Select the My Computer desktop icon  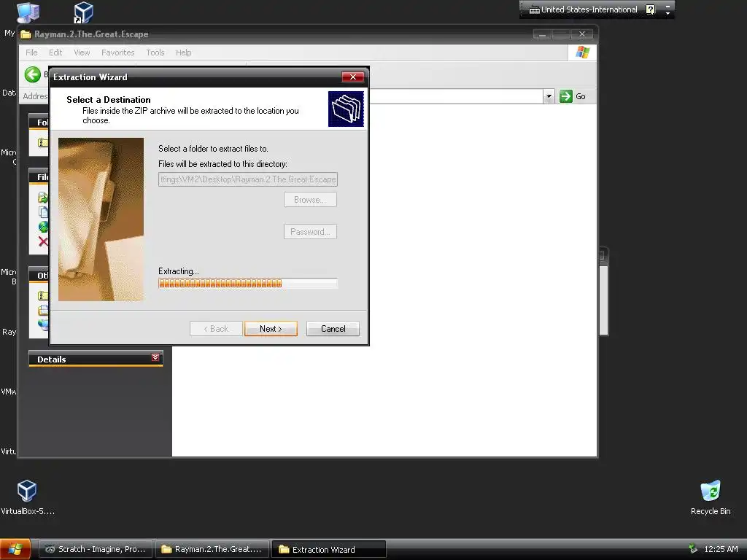[28, 13]
